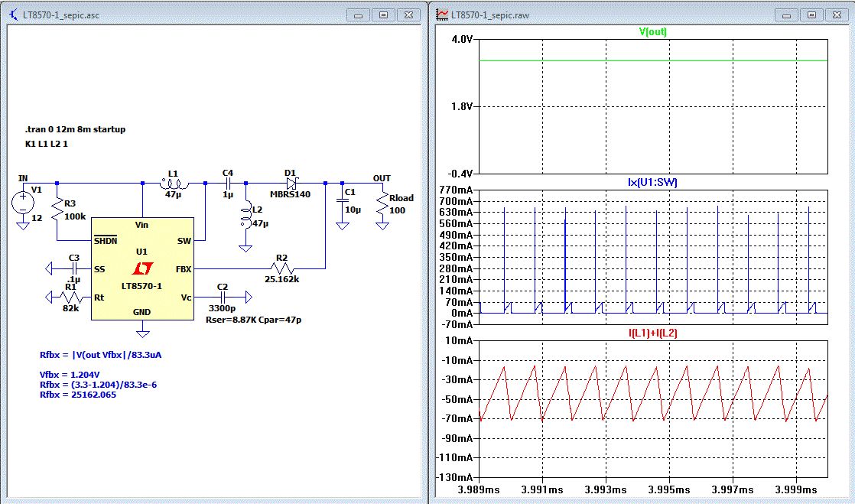This screenshot has width=855, height=504.
Task: Click the Ix(U1:SW) trace label
Action: pyautogui.click(x=652, y=182)
